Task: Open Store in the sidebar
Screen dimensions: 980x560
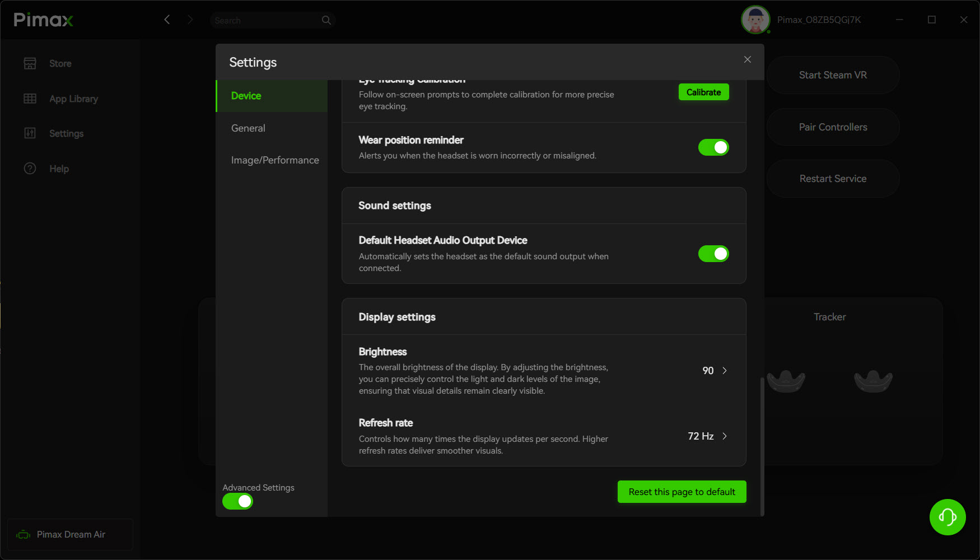Action: pos(60,63)
